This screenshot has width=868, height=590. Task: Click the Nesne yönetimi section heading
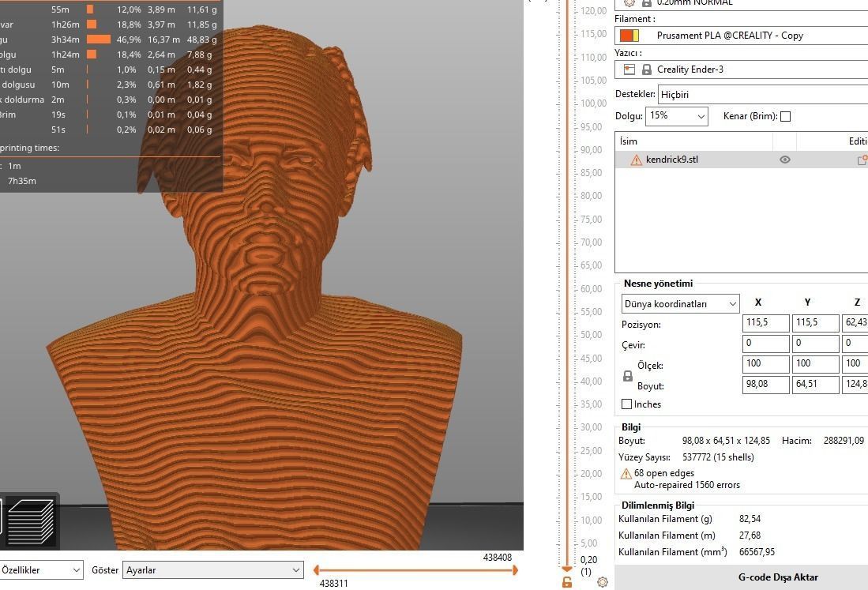658,284
